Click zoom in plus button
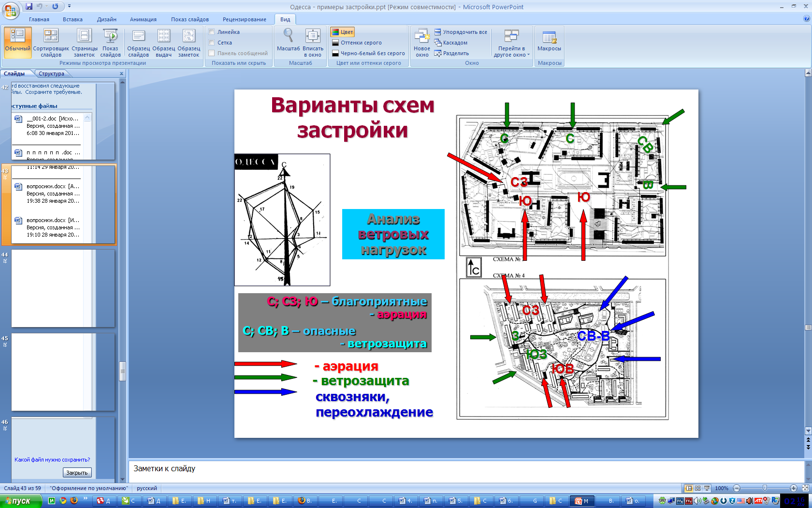Viewport: 812px width, 508px height. coord(794,488)
